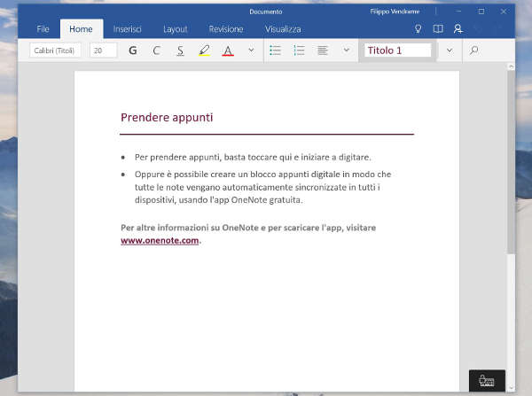Apply red font color
Screen dimensions: 532x396
point(228,50)
